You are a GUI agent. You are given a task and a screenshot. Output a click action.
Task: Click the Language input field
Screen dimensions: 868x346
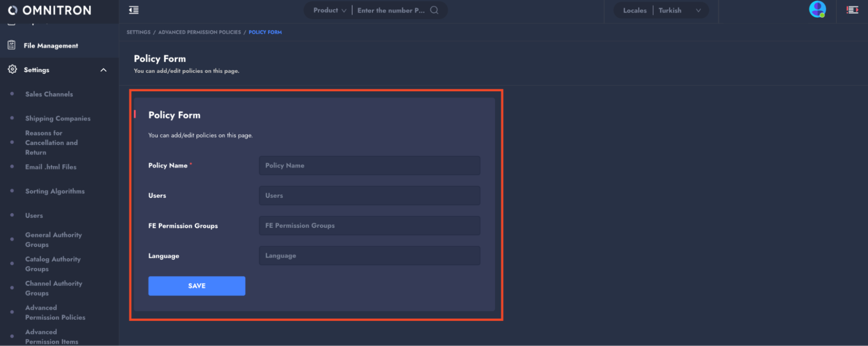point(370,256)
